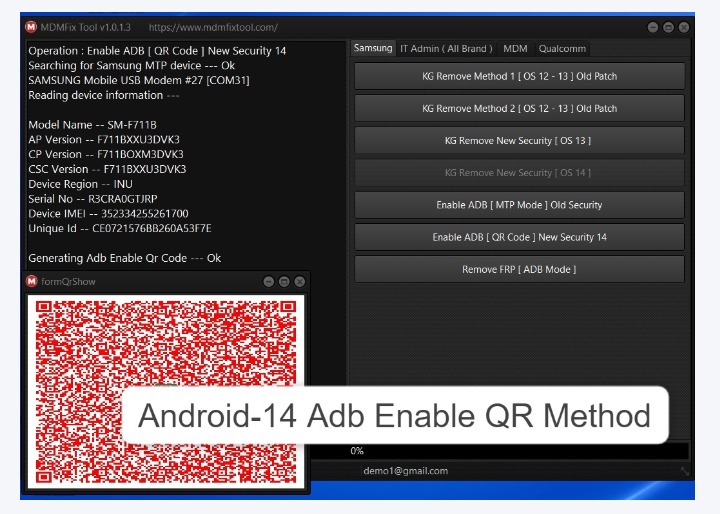720x514 pixels.
Task: Click 'Device Region -- INU' log line
Action: [x=80, y=184]
